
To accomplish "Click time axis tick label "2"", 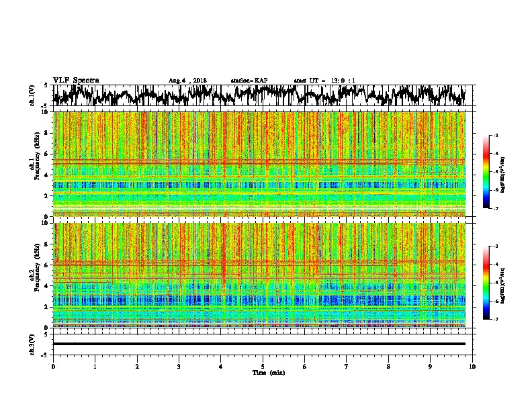I will click(137, 367).
